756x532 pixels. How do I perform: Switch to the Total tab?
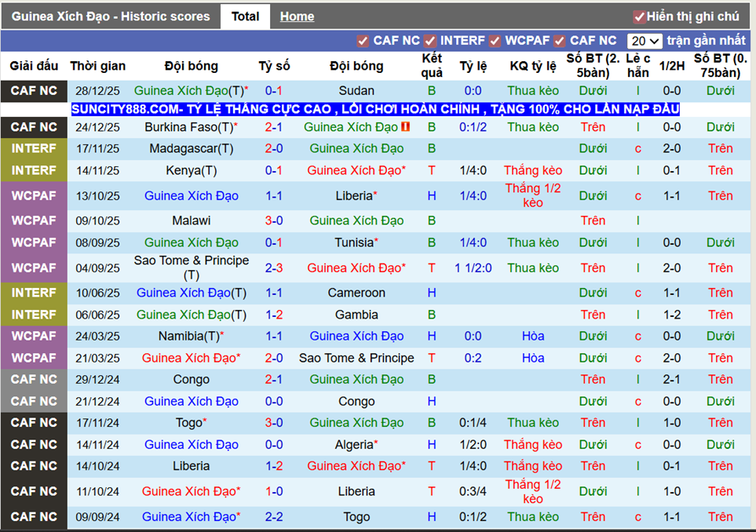pos(245,16)
